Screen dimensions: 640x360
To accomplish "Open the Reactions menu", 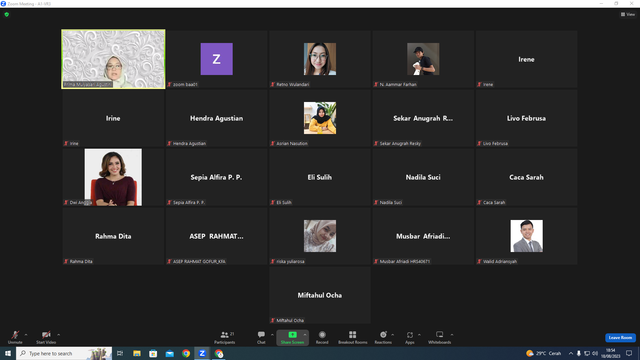I will pyautogui.click(x=383, y=337).
